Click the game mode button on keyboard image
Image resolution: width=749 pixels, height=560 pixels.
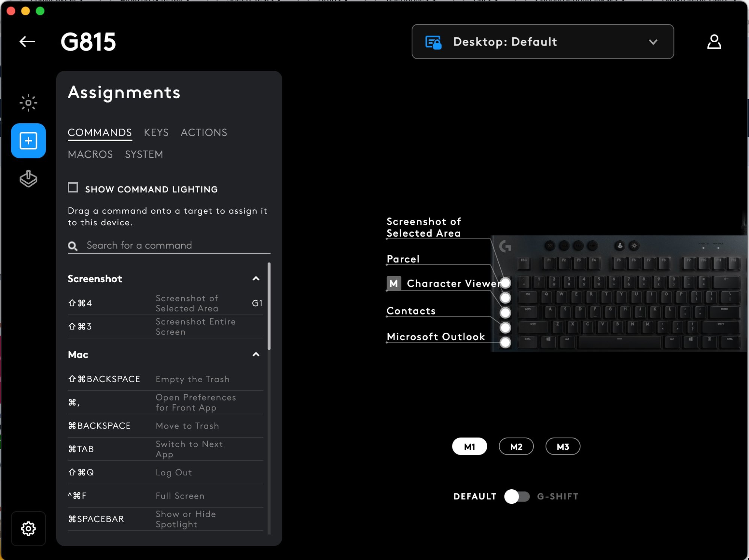(620, 246)
